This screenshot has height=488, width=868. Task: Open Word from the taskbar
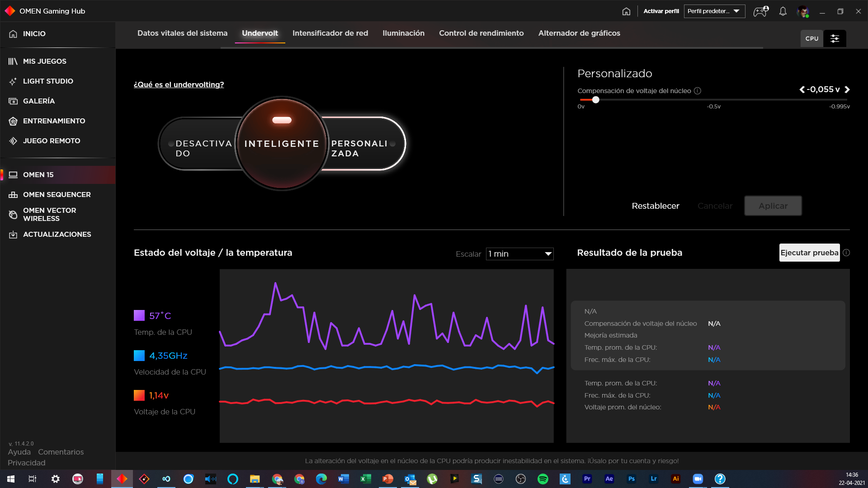coord(344,479)
